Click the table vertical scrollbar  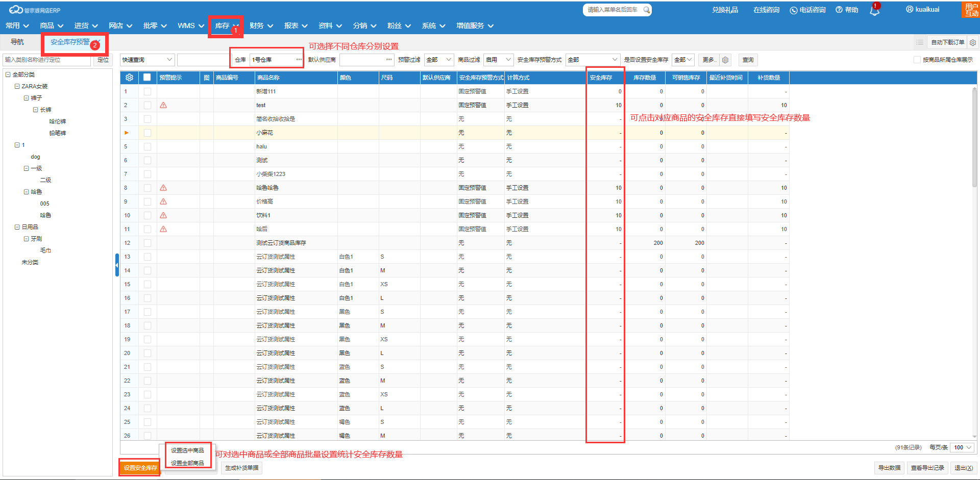point(975,138)
